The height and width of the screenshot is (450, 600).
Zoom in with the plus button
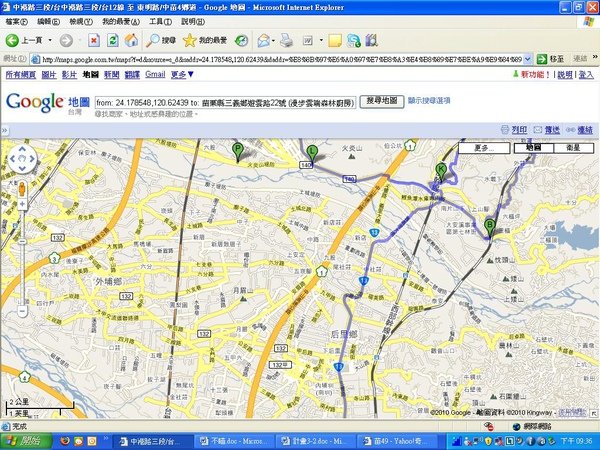click(22, 204)
